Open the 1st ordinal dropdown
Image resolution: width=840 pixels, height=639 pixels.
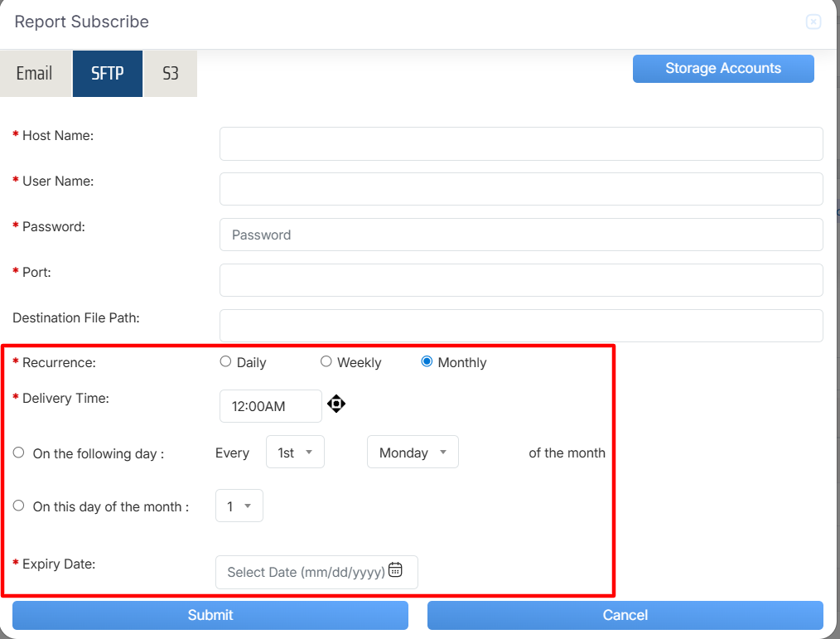295,453
